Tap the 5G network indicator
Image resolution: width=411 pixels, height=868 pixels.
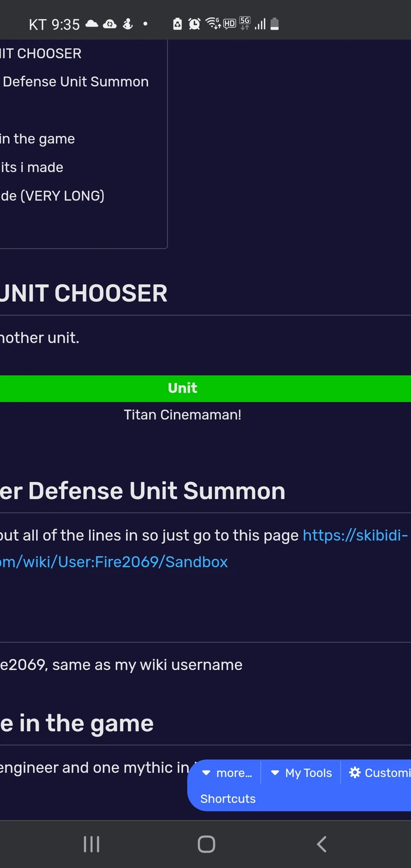[245, 23]
